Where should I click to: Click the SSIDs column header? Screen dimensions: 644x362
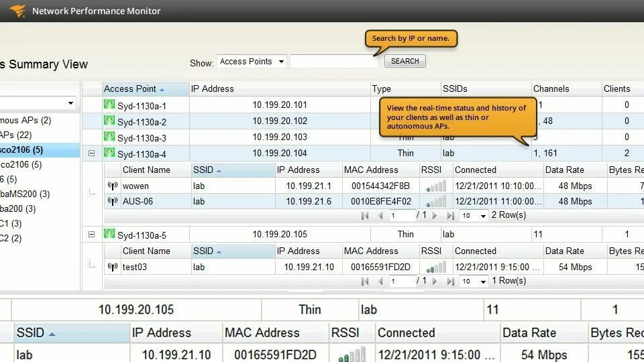486,88
